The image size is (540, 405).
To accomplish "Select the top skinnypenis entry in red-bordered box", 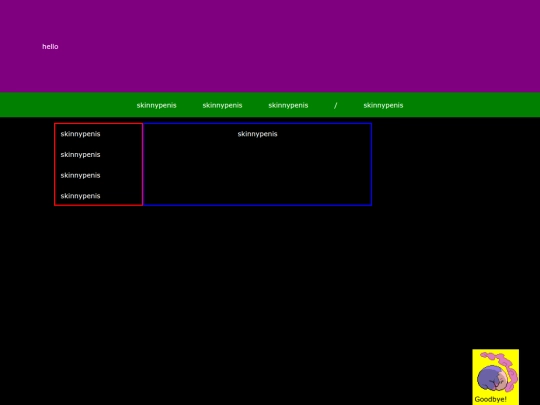I will pyautogui.click(x=80, y=134).
